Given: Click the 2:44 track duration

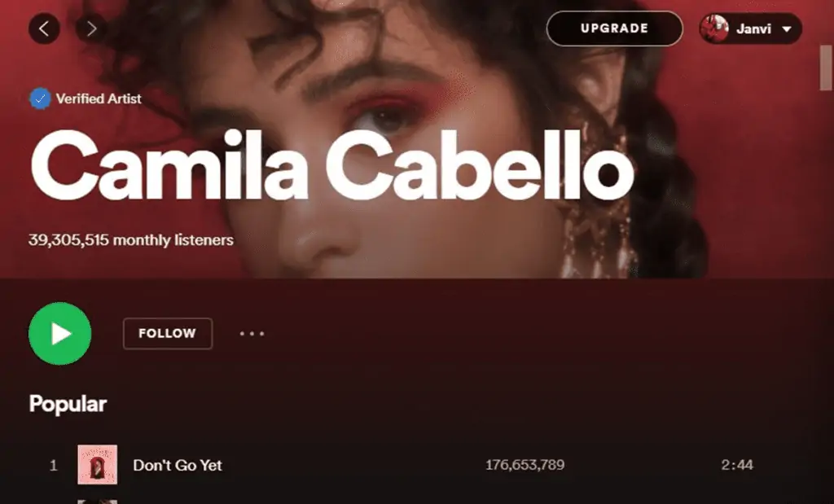Looking at the screenshot, I should (x=737, y=465).
